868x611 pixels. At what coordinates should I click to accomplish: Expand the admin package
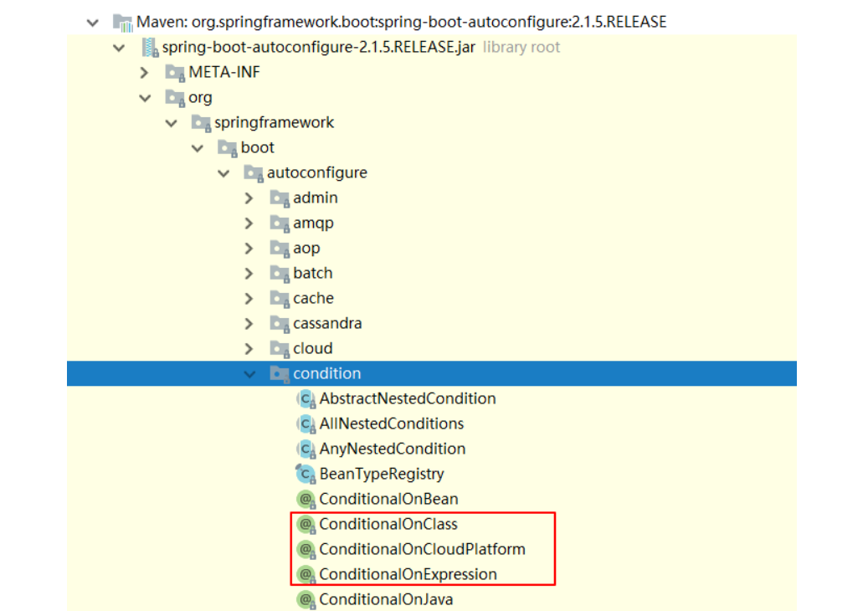coord(249,198)
